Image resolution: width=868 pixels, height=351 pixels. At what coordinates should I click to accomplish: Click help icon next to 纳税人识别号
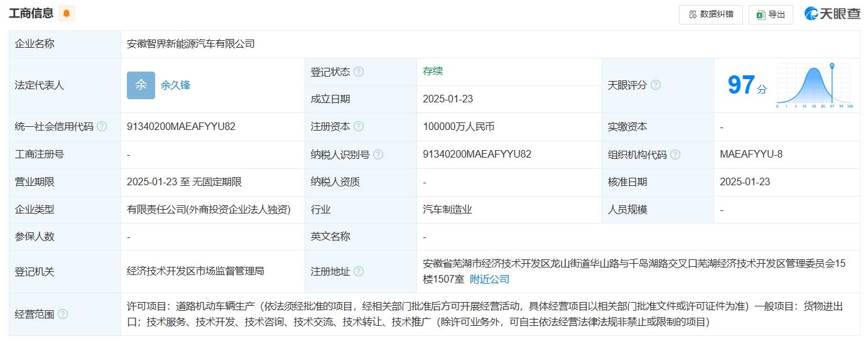click(378, 154)
